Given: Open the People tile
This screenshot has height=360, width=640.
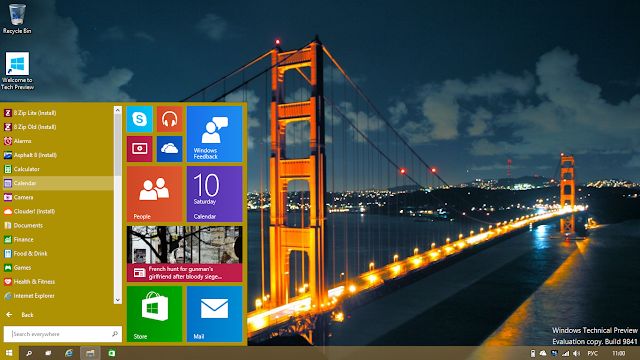Looking at the screenshot, I should coord(154,194).
